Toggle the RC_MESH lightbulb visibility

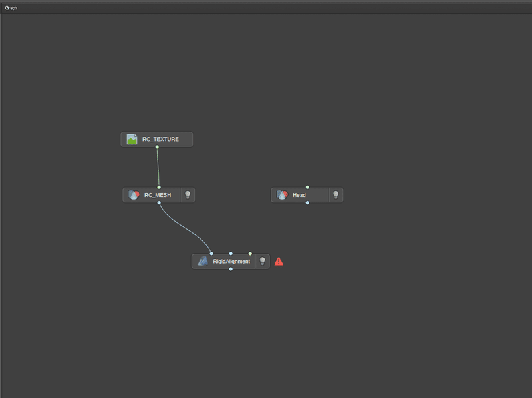[188, 195]
